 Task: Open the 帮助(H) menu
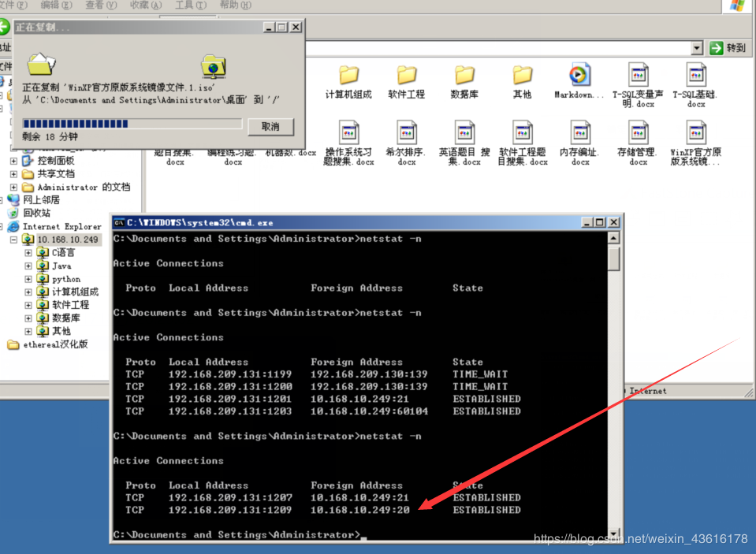(x=235, y=5)
